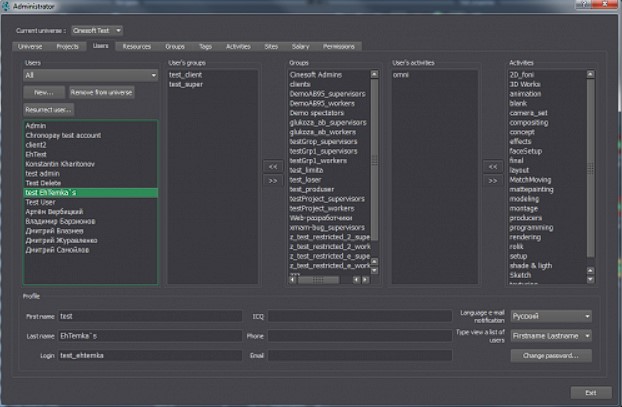Click Groups horizontal scrollbar thumb
622x407 pixels.
click(318, 280)
